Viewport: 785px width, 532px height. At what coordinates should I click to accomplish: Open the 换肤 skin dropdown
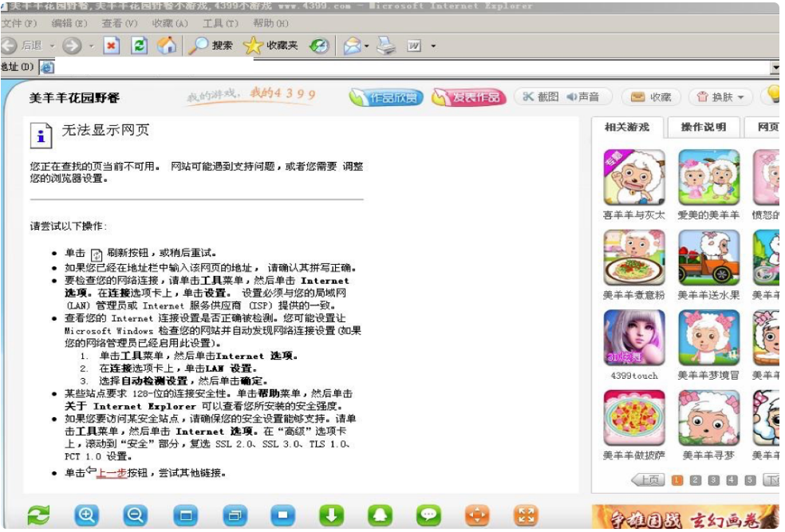(x=721, y=97)
